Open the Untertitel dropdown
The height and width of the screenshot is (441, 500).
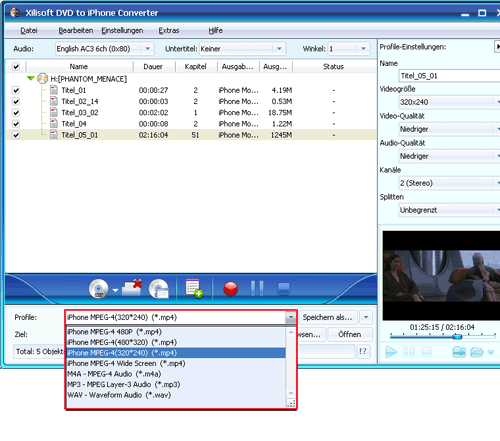pyautogui.click(x=279, y=49)
